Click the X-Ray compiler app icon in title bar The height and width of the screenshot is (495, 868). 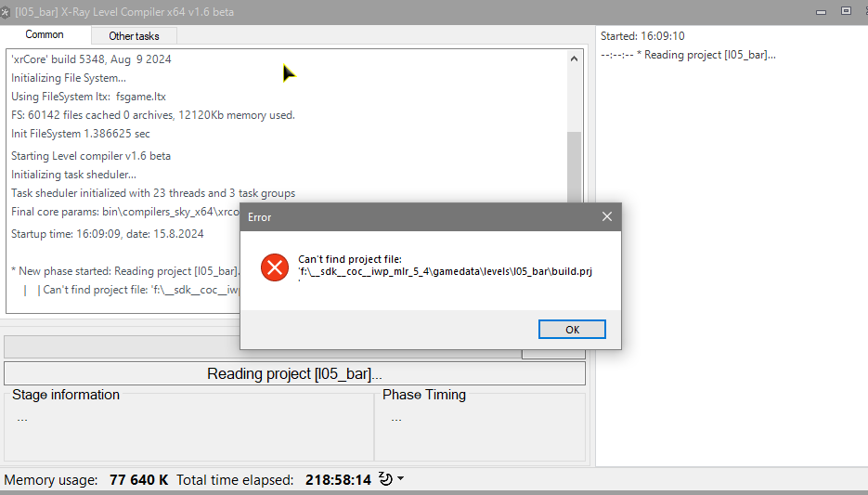pyautogui.click(x=5, y=12)
